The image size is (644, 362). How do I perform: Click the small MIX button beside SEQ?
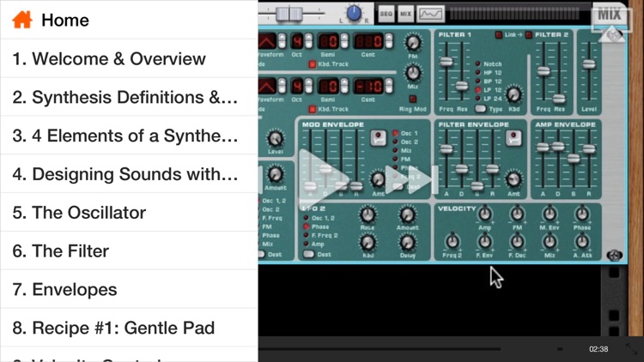tap(405, 14)
